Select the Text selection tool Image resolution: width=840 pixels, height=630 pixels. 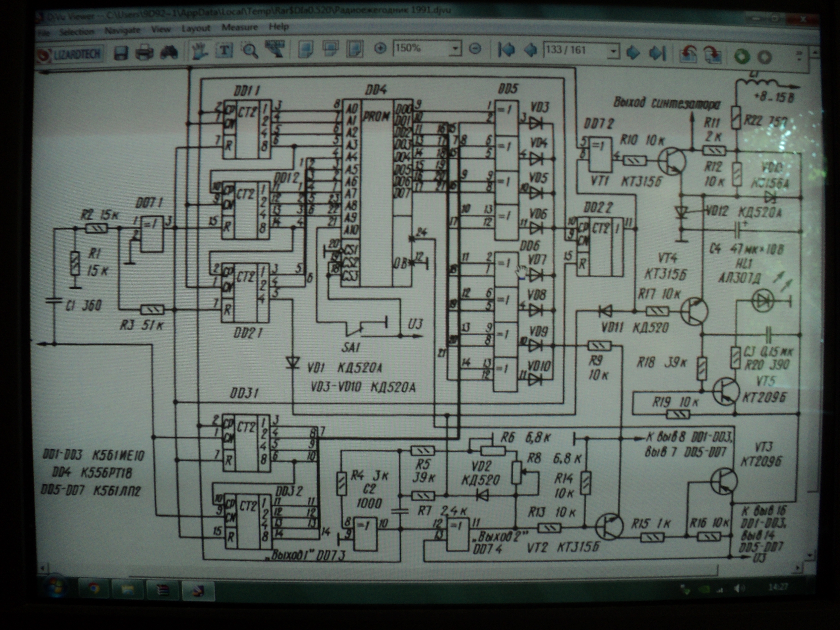pos(225,50)
